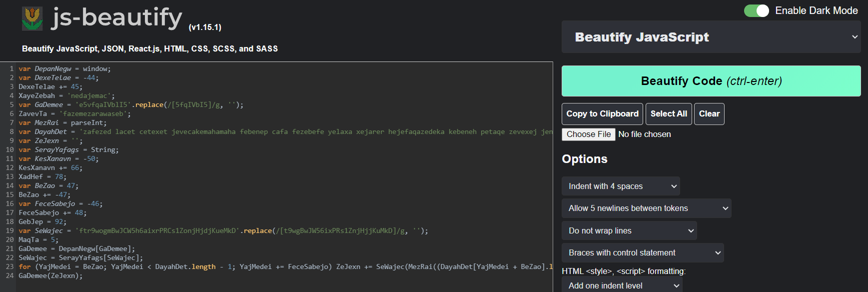Copy code with Copy to Clipboard button
The width and height of the screenshot is (868, 292).
tap(603, 114)
